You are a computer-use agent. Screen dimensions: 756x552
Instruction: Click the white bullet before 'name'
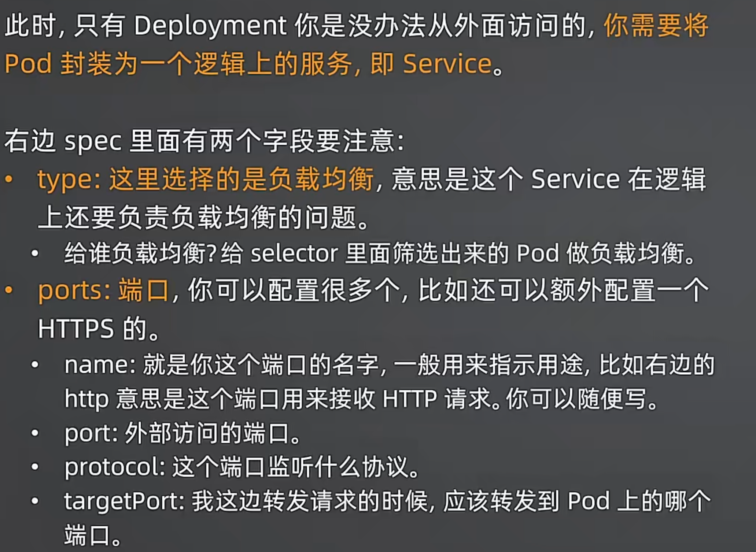tap(35, 364)
